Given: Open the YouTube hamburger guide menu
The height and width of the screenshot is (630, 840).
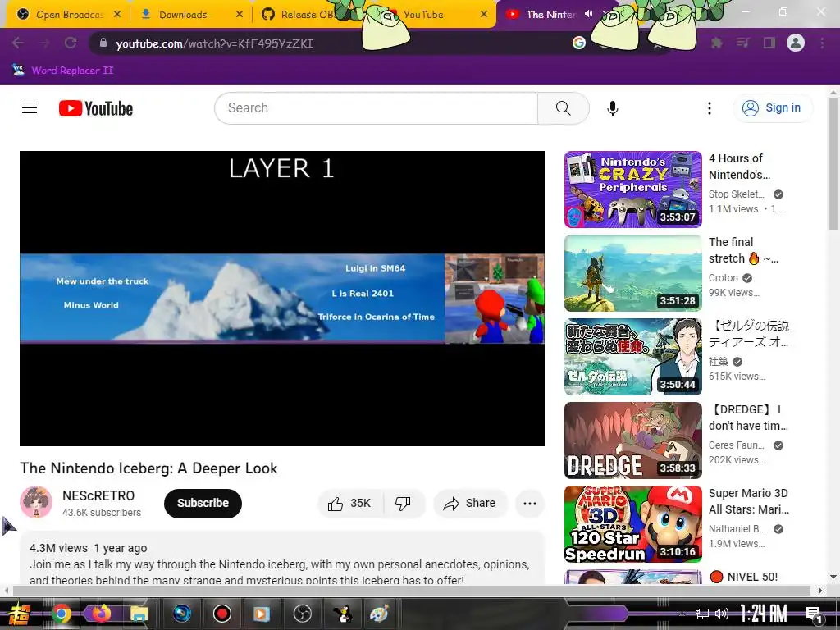Looking at the screenshot, I should (x=30, y=108).
